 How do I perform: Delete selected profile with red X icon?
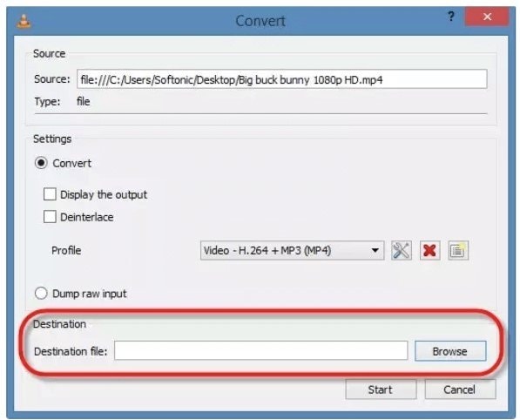point(429,250)
